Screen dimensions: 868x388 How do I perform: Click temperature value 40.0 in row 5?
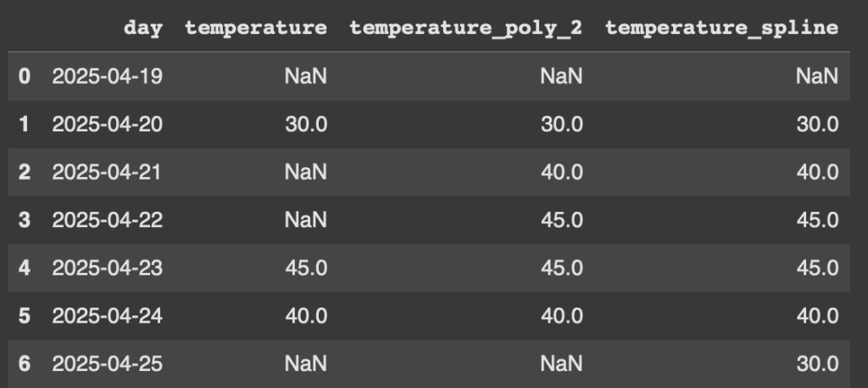(x=306, y=316)
